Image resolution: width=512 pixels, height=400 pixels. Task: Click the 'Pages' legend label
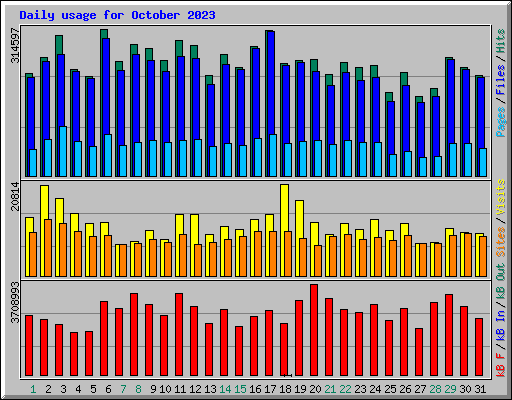click(501, 122)
